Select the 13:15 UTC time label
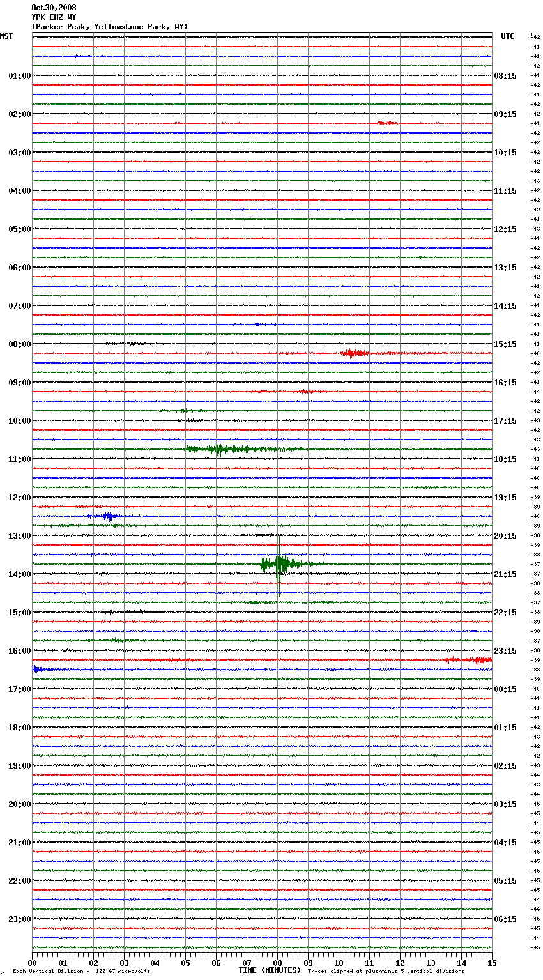Screen dimensions: 543x980 [505, 268]
